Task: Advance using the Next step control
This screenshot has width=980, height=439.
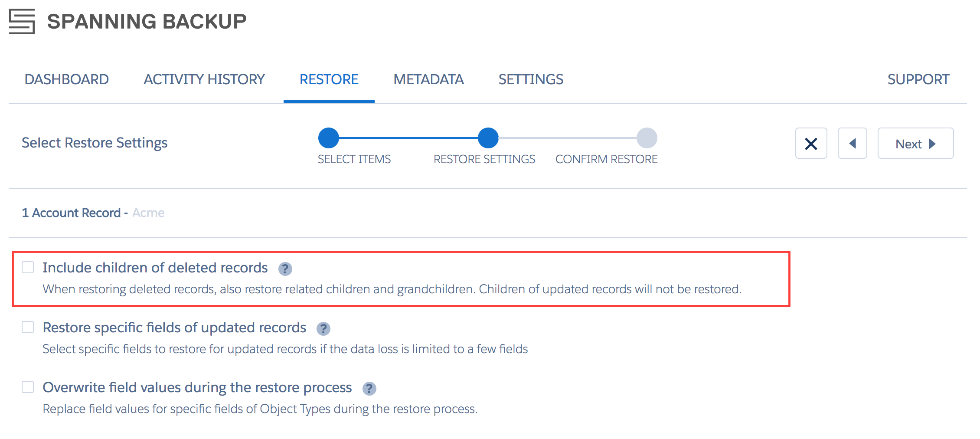Action: click(x=915, y=144)
